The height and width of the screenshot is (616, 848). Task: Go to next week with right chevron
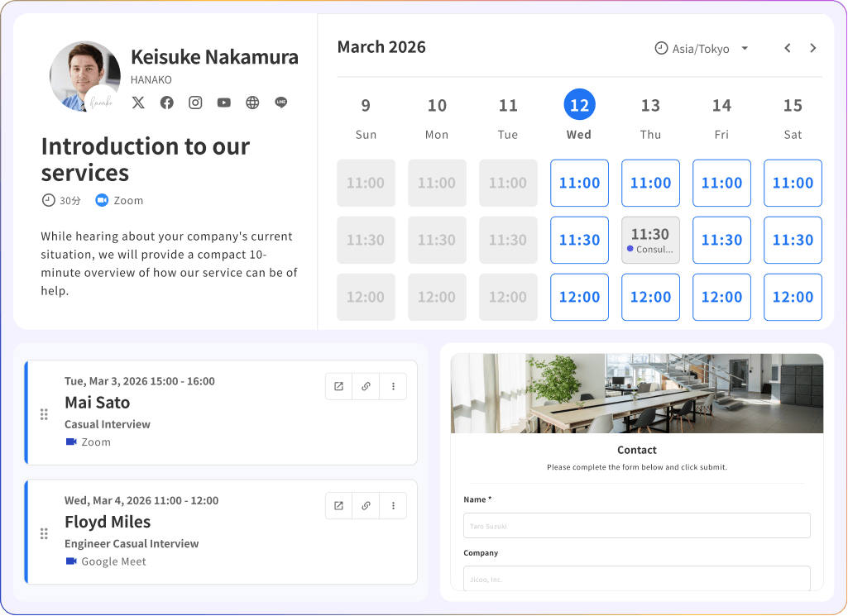click(x=813, y=48)
